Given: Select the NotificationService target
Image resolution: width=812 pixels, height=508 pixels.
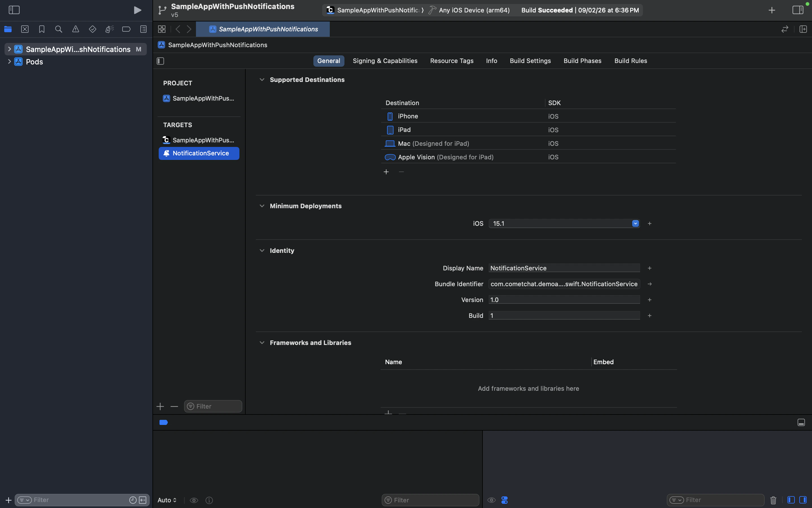Looking at the screenshot, I should coord(199,153).
